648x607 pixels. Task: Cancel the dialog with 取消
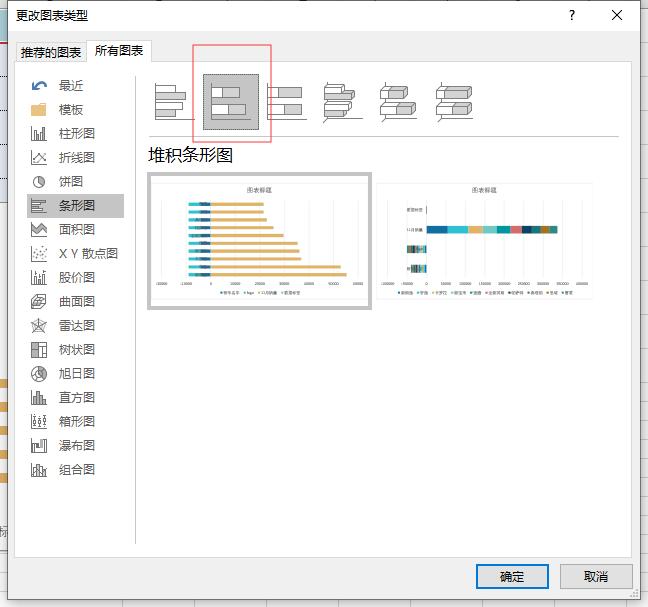pyautogui.click(x=596, y=576)
